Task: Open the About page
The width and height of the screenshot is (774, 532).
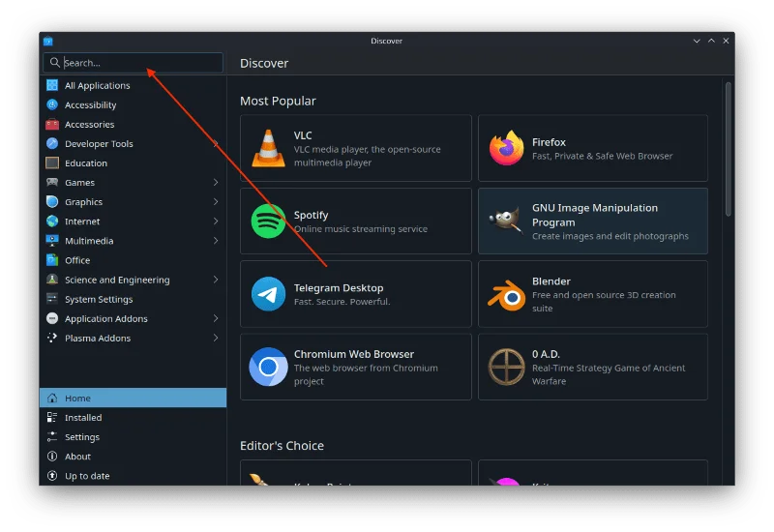Action: 77,457
